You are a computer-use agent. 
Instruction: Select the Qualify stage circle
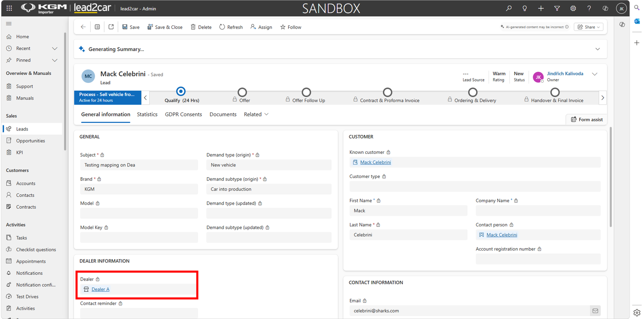pos(181,91)
